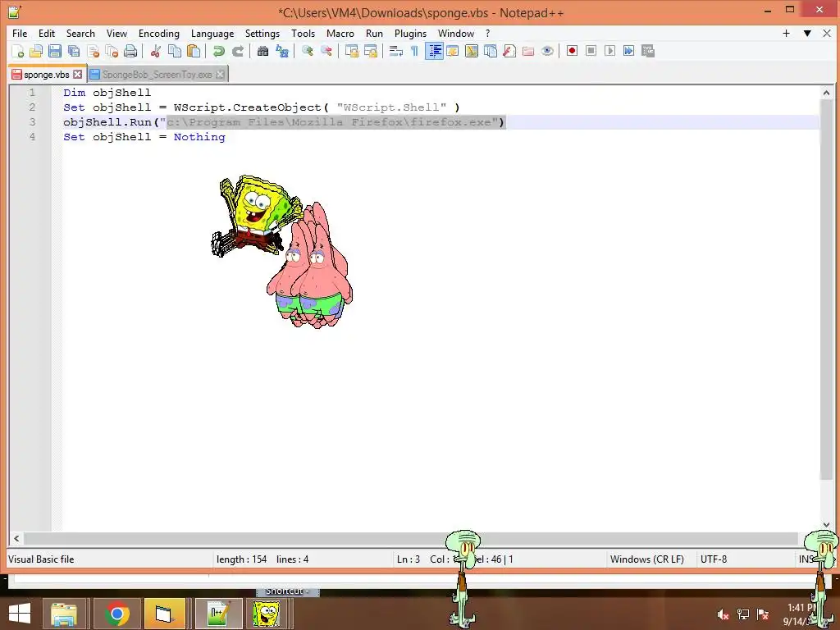
Task: Cut selection with the scissors icon
Action: 155,51
